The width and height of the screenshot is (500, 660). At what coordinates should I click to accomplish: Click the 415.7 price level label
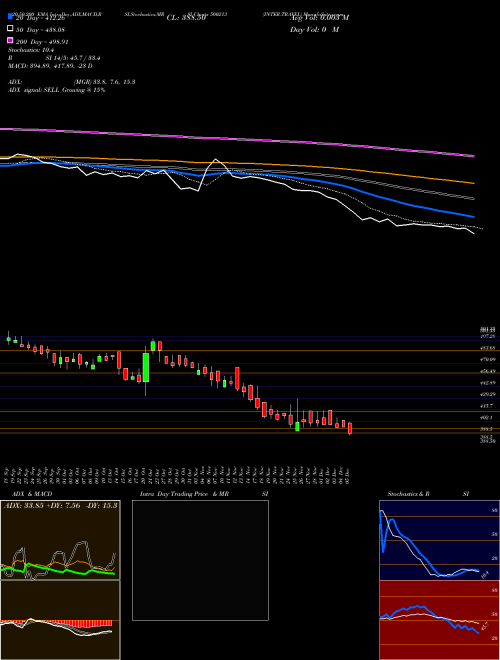489,406
